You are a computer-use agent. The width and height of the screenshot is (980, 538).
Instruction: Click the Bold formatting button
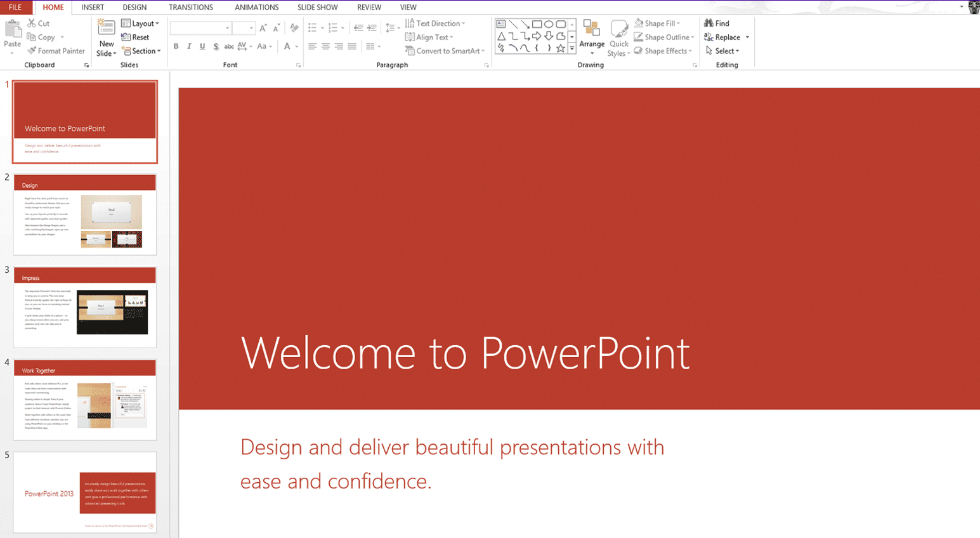(176, 46)
